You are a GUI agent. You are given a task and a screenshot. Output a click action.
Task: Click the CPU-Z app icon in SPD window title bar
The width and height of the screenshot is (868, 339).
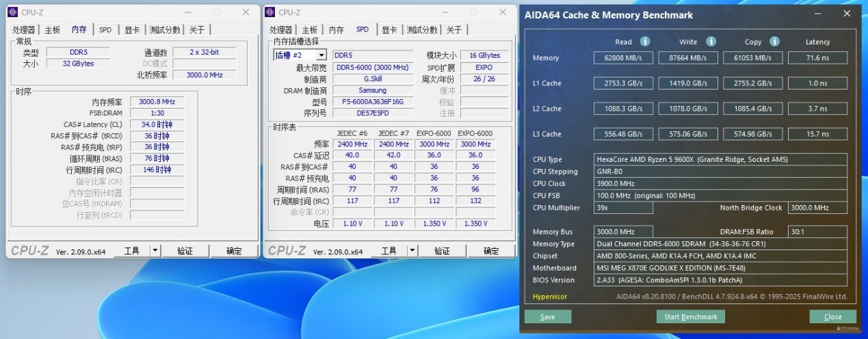pos(270,12)
